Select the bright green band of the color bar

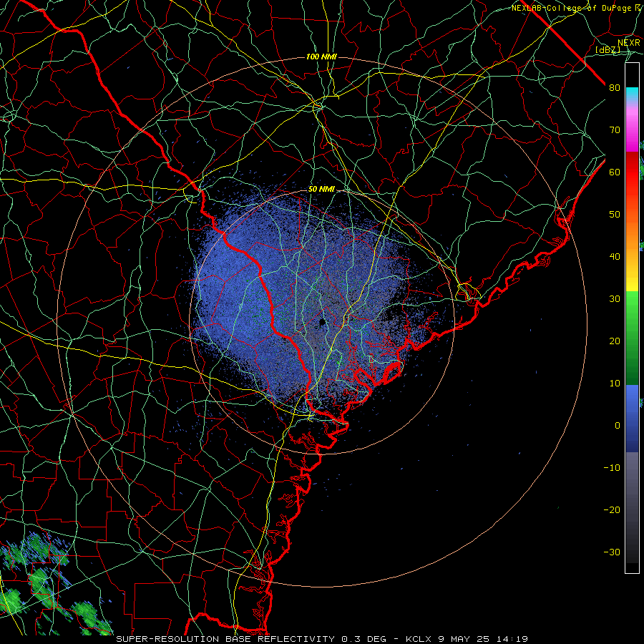pos(632,312)
